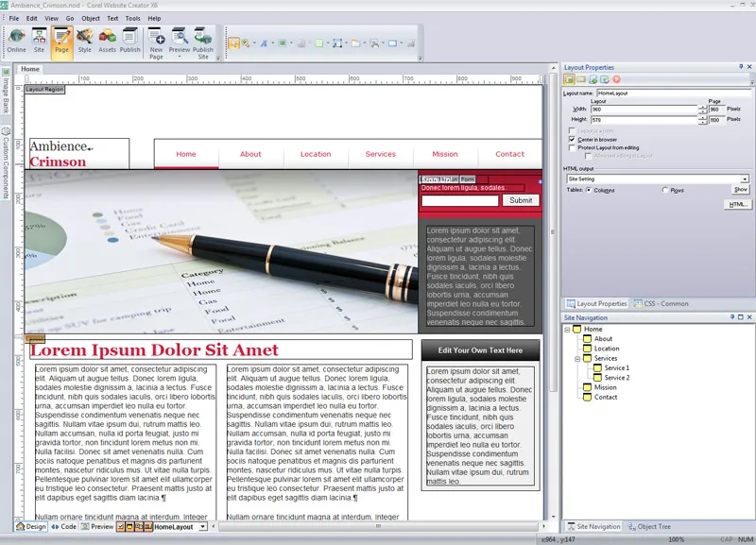Switch to Site view icon
This screenshot has width=756, height=545.
tap(39, 41)
